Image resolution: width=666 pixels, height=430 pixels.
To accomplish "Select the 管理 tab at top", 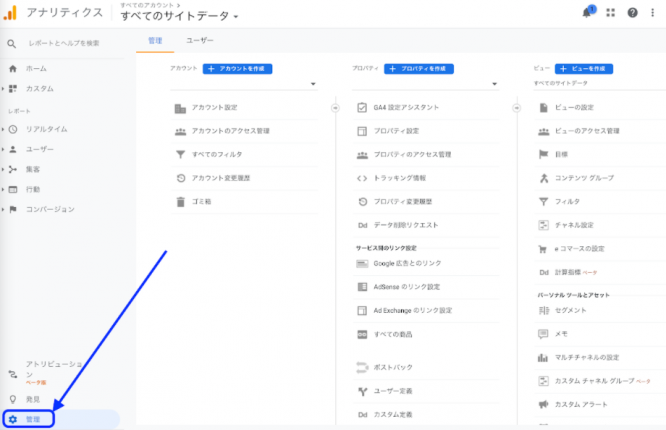I will click(x=155, y=41).
